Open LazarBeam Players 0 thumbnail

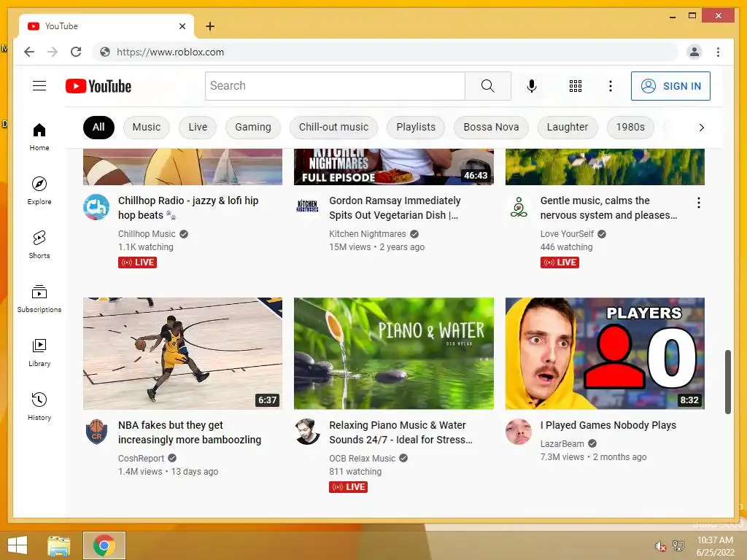(605, 354)
